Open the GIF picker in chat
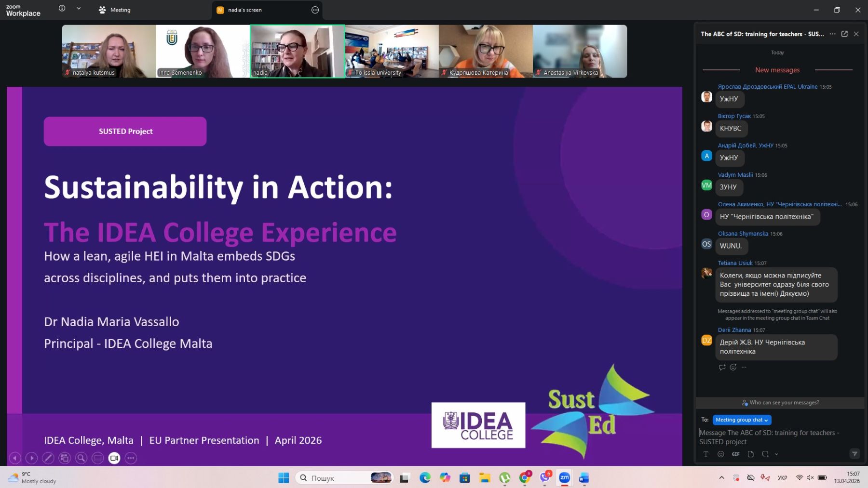 (736, 454)
